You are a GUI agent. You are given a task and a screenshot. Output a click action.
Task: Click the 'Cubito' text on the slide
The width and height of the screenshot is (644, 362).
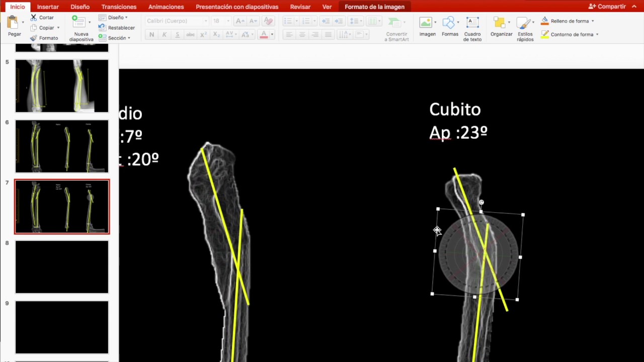click(x=455, y=110)
